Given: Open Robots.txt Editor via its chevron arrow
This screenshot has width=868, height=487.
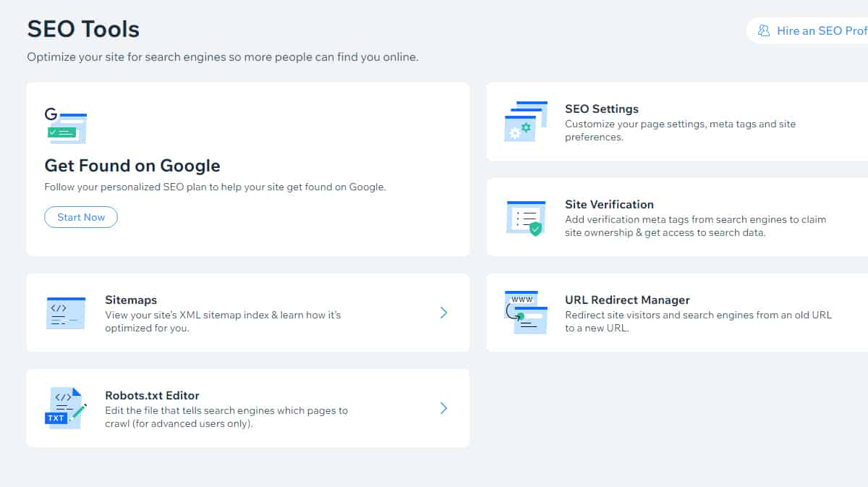Looking at the screenshot, I should (x=443, y=408).
